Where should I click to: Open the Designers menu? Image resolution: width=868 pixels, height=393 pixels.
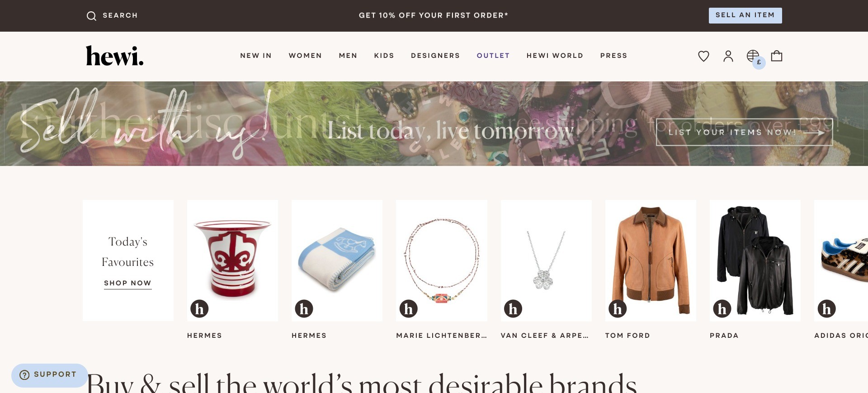click(x=435, y=56)
